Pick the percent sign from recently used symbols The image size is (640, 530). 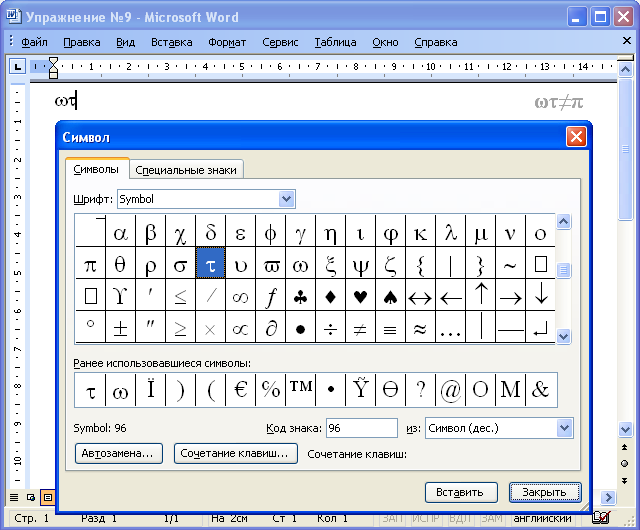pyautogui.click(x=271, y=390)
